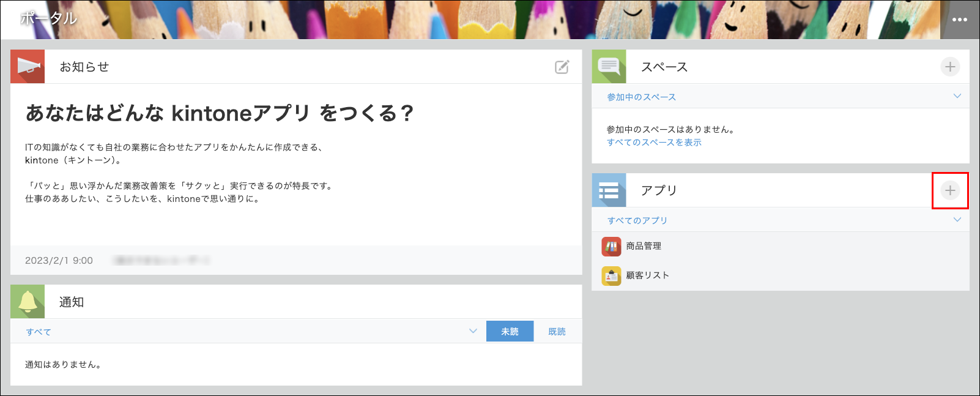Click the 通知 heading

pyautogui.click(x=72, y=302)
